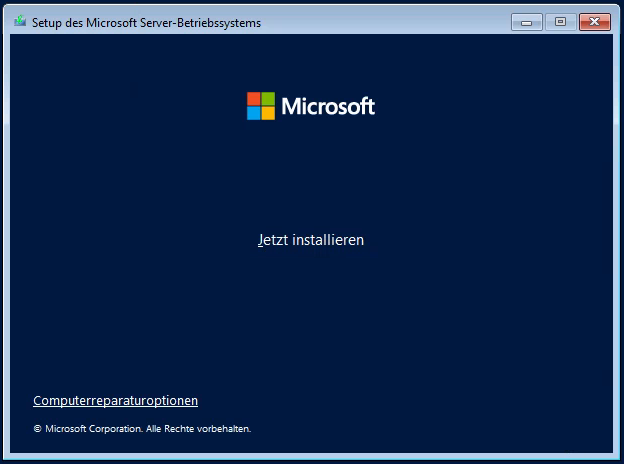Click the Jetzt installieren button

[311, 240]
